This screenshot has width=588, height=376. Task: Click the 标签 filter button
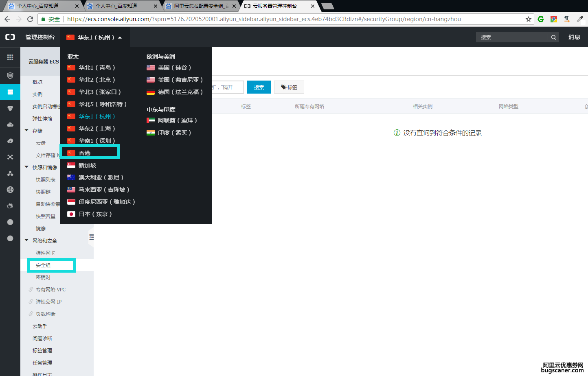(x=289, y=87)
